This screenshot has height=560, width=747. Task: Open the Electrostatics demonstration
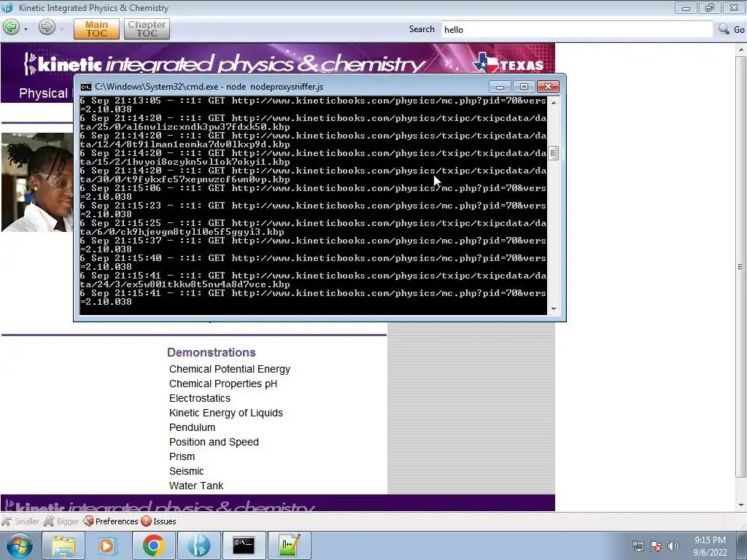pyautogui.click(x=200, y=398)
